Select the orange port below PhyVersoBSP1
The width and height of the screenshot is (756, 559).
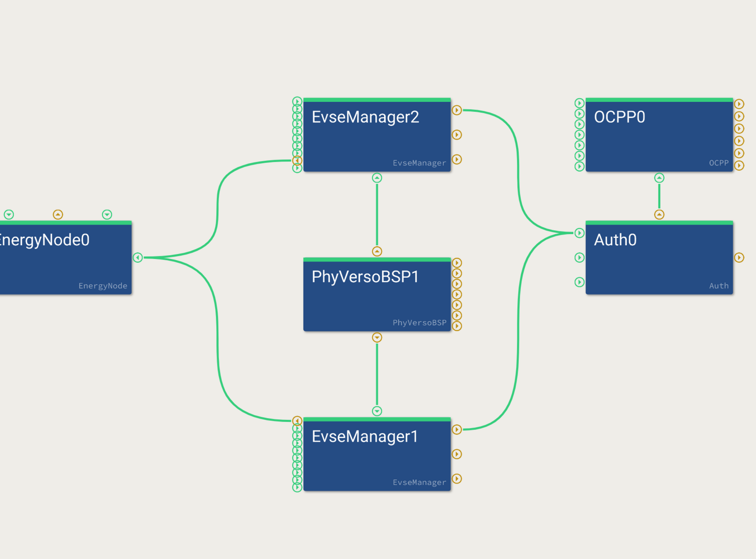click(377, 337)
